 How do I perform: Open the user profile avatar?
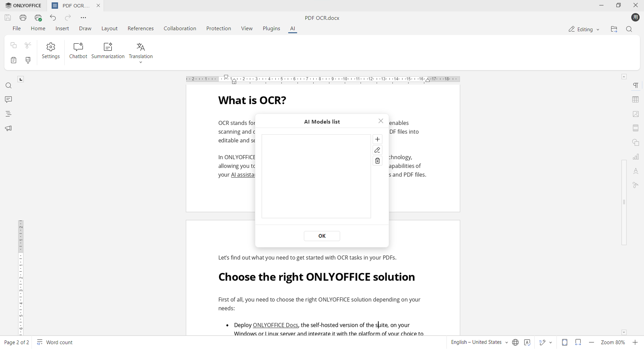coord(636,17)
